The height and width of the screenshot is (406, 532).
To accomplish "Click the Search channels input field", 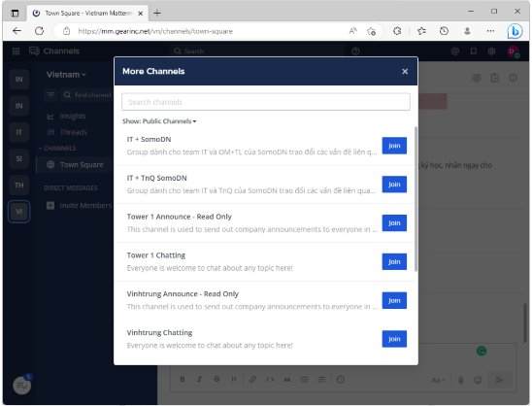I will pos(266,102).
